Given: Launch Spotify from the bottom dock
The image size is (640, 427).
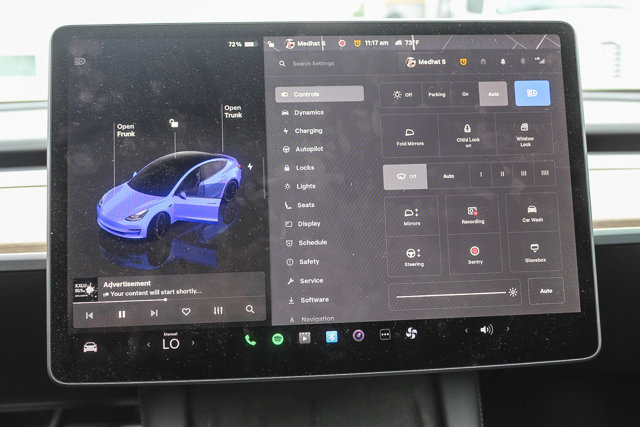Looking at the screenshot, I should point(277,338).
